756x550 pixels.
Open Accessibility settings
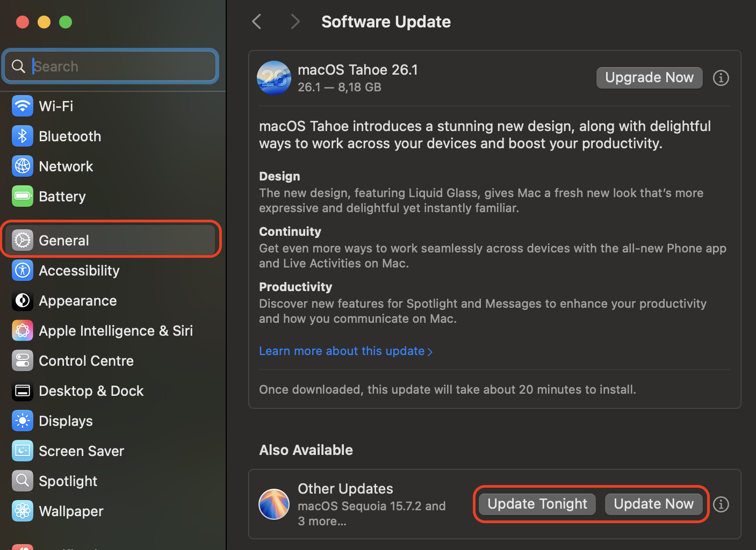(x=79, y=270)
